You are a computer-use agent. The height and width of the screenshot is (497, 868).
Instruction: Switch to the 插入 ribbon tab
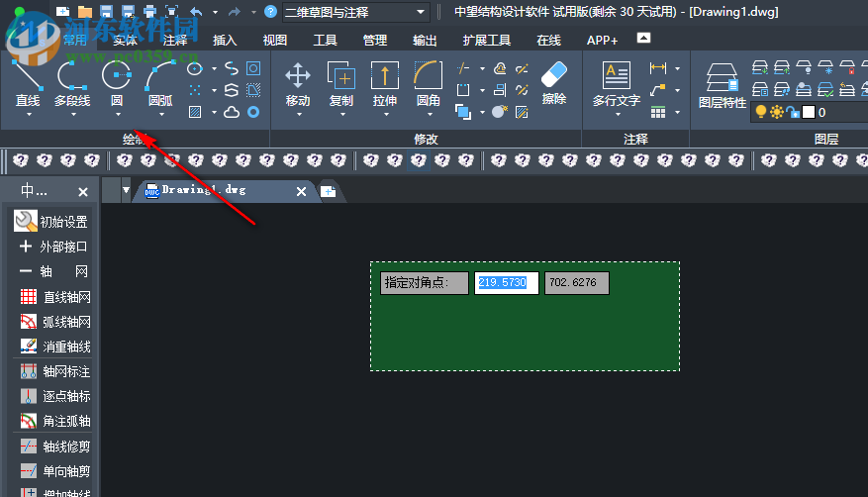(x=225, y=40)
